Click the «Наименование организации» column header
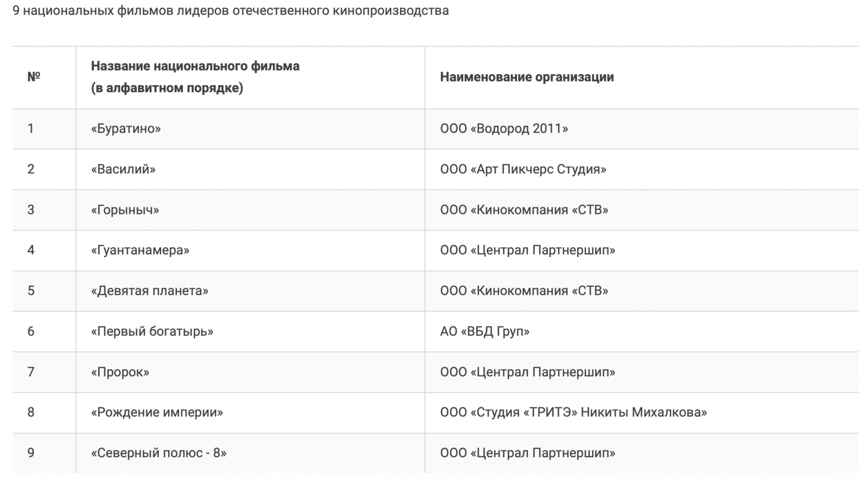This screenshot has height=480, width=868. 527,77
